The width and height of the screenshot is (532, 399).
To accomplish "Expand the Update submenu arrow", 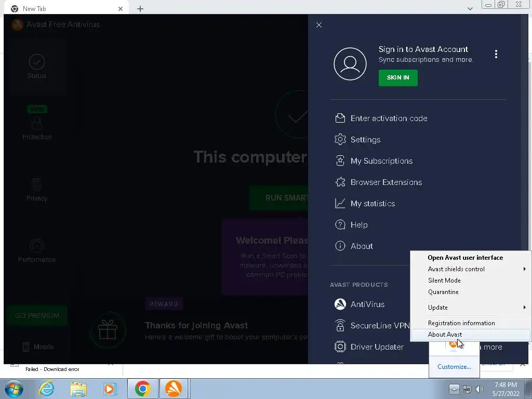I will (525, 308).
